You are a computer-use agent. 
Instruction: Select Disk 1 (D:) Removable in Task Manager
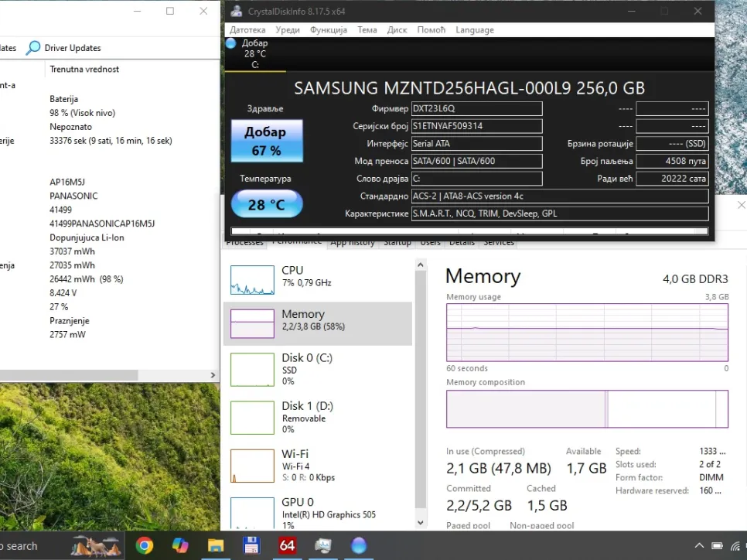(318, 418)
